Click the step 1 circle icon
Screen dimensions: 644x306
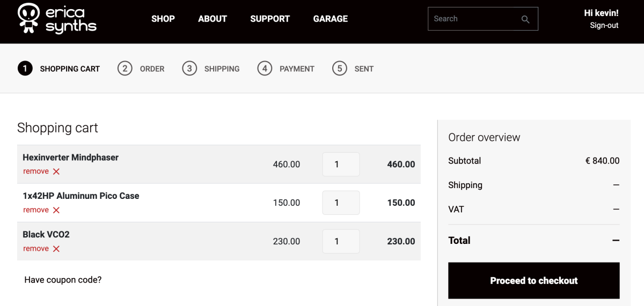[25, 69]
